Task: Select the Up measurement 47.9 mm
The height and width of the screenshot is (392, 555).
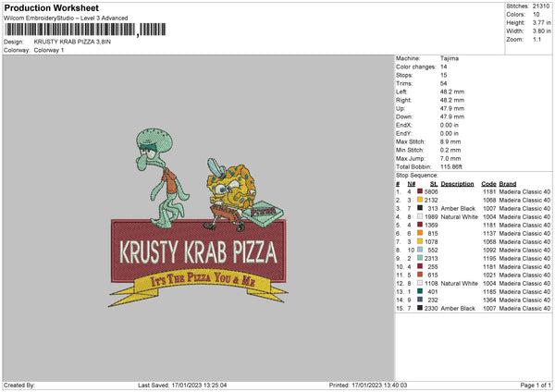Action: pos(452,108)
